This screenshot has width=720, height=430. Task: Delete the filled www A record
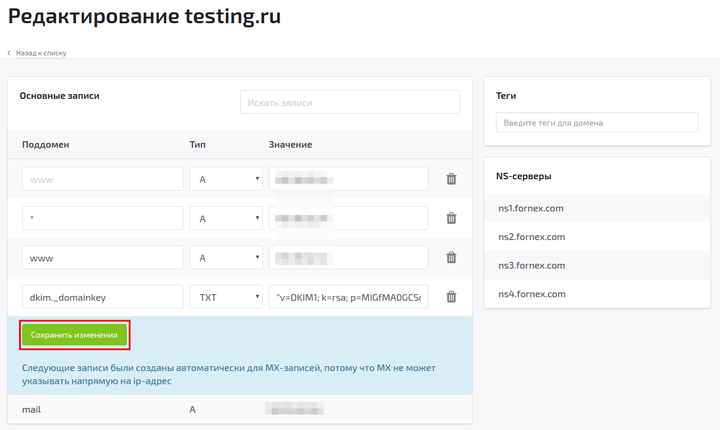coord(451,257)
